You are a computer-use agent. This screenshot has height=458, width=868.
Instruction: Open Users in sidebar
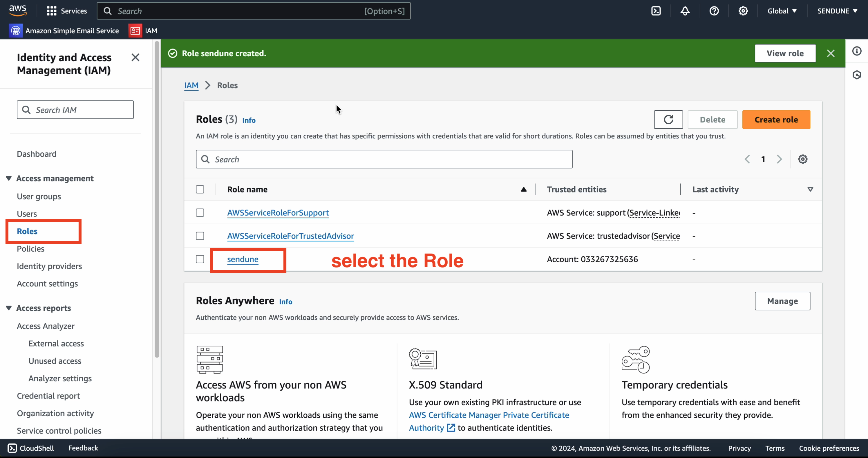[x=27, y=214]
